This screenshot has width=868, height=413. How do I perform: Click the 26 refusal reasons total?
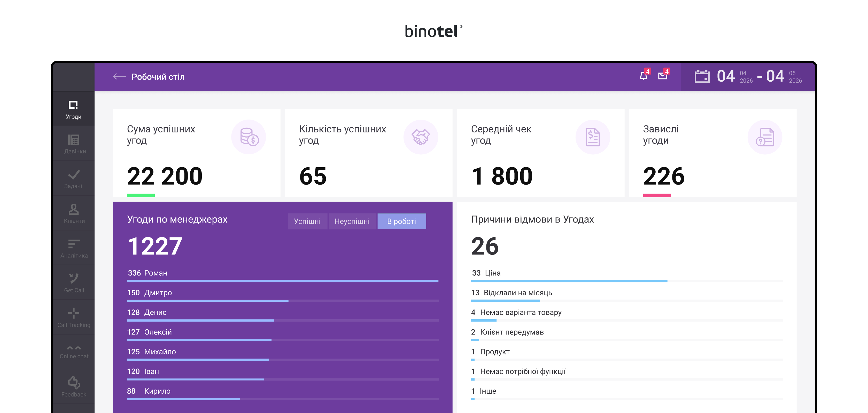click(485, 246)
